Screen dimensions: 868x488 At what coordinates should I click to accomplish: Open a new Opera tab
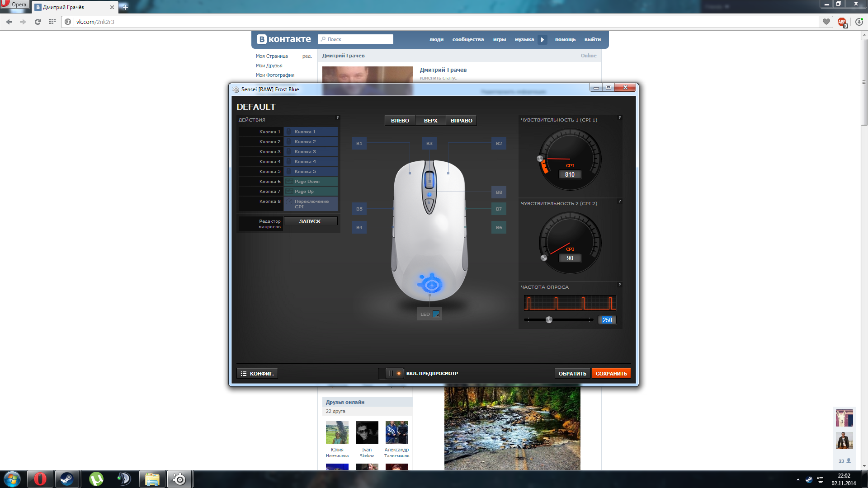click(125, 7)
